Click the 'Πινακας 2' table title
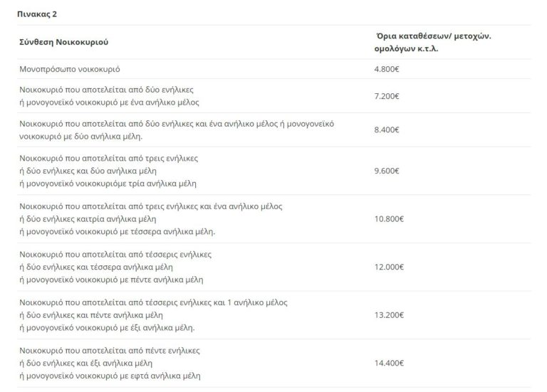This screenshot has height=392, width=547. pos(38,13)
